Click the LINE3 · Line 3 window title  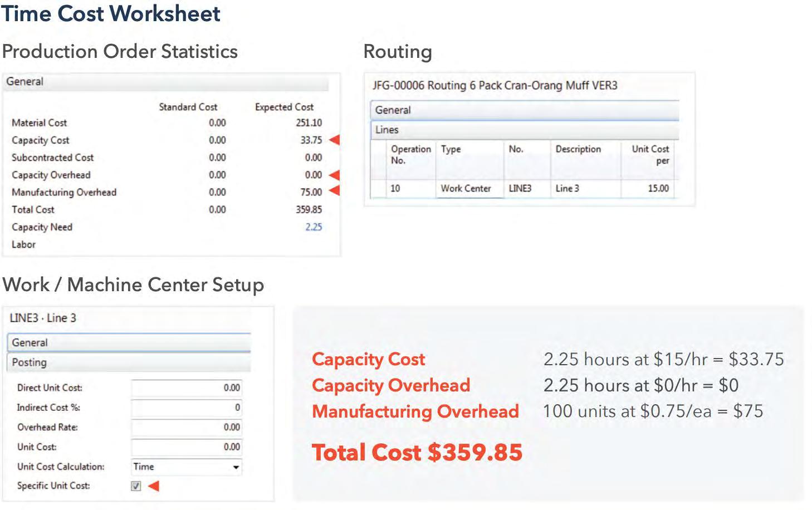coord(43,318)
